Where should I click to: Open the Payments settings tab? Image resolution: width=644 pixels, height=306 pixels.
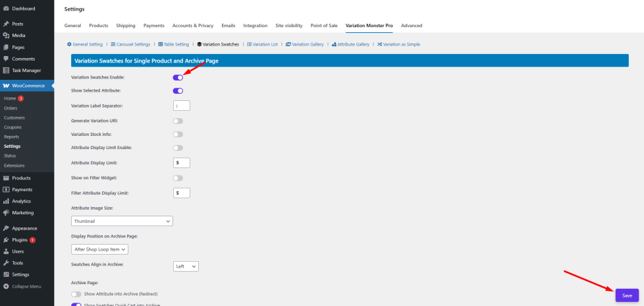tap(154, 26)
